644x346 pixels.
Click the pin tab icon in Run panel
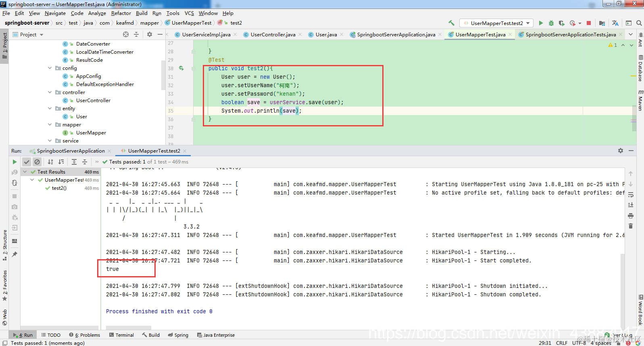click(15, 254)
